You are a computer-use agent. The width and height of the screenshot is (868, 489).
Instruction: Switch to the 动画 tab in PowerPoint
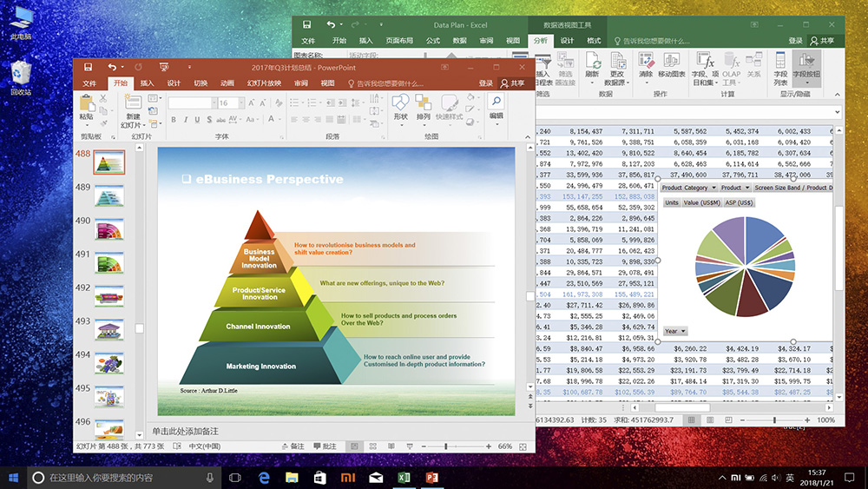[x=227, y=83]
